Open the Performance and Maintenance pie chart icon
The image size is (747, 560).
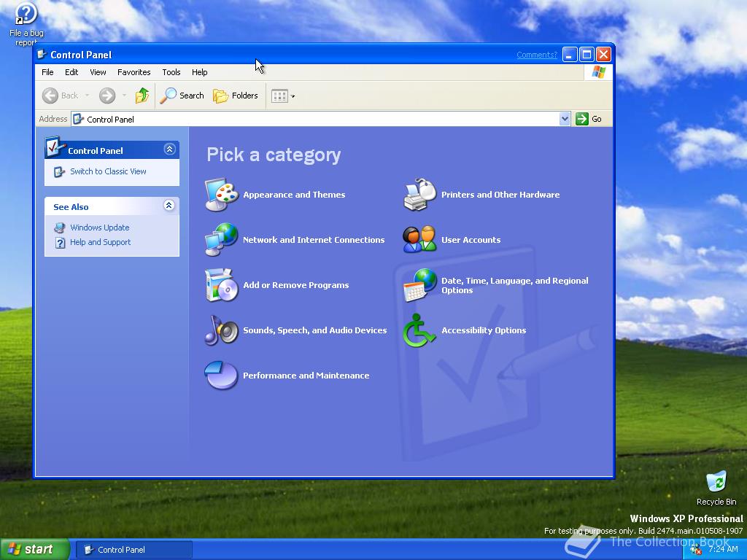coord(222,376)
